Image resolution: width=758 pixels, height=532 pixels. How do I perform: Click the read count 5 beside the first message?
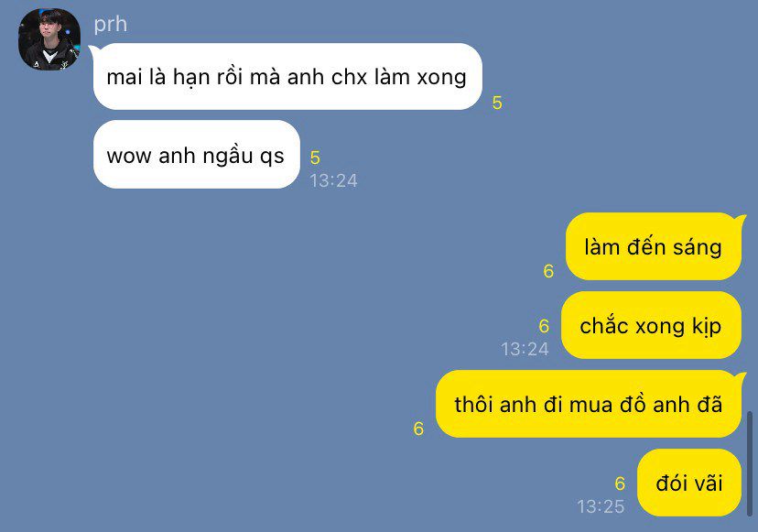pyautogui.click(x=497, y=103)
